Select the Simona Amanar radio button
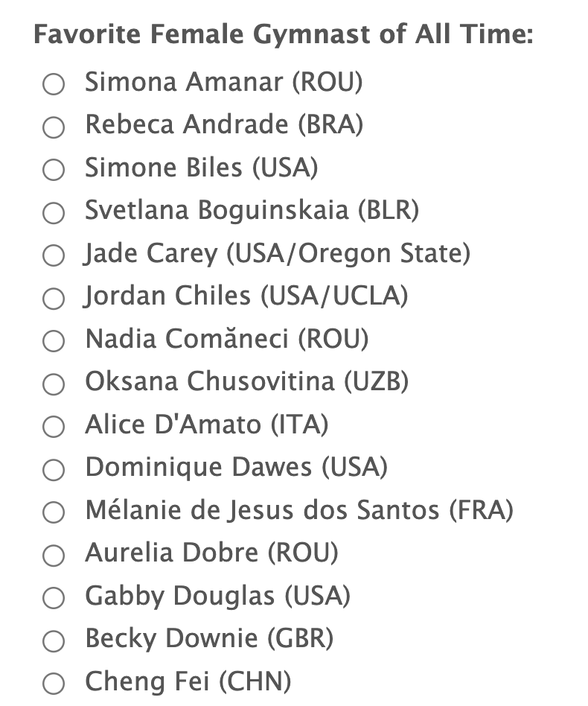 point(54,84)
